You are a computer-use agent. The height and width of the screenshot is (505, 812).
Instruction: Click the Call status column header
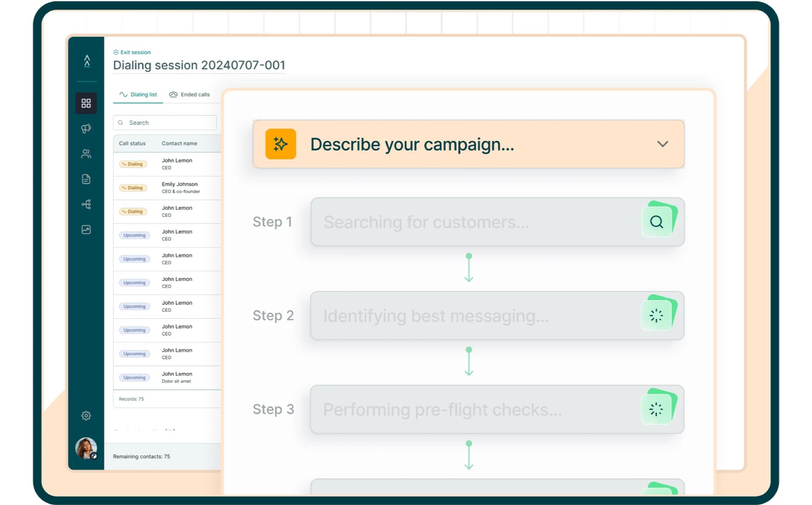[x=132, y=143]
